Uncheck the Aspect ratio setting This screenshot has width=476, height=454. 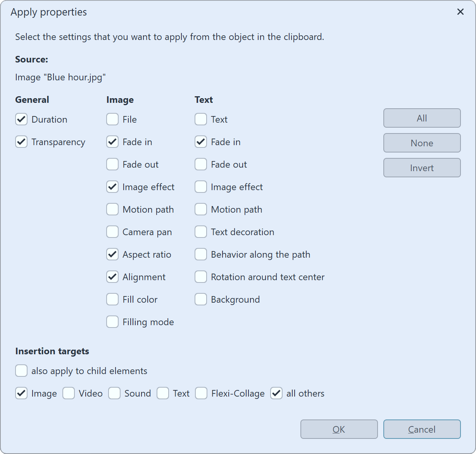tap(112, 254)
